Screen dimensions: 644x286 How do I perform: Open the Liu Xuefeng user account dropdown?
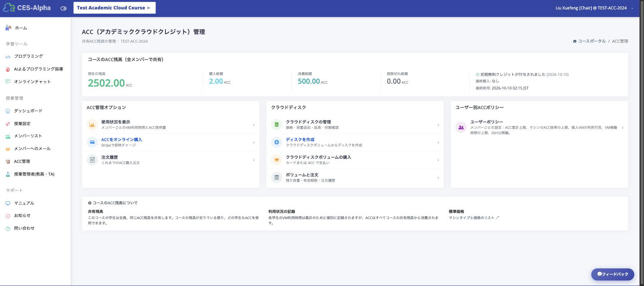[x=594, y=8]
